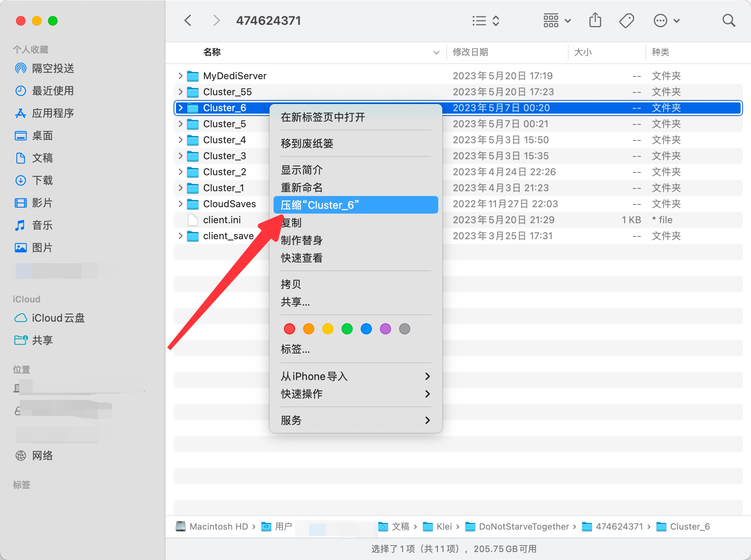
Task: Apply the red tag color
Action: point(290,329)
